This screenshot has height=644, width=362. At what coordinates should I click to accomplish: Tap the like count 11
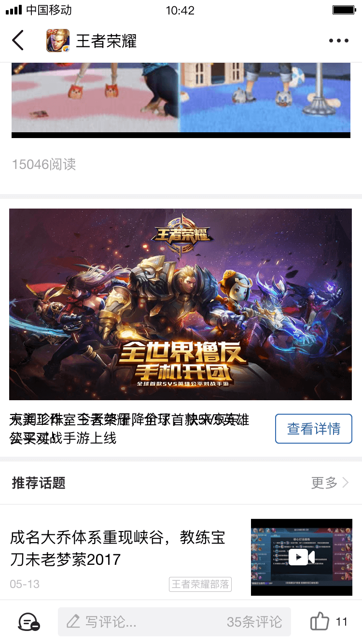pyautogui.click(x=342, y=622)
